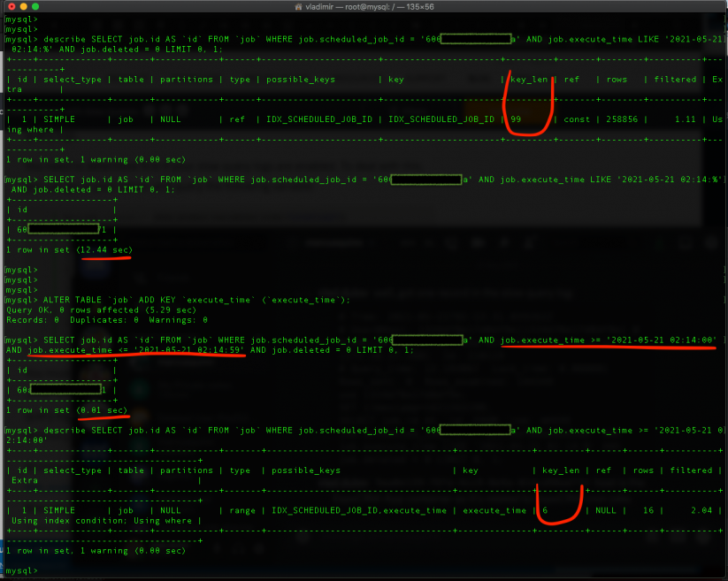The image size is (728, 581).
Task: Click the '0.01 sec' query time text
Action: coord(102,410)
